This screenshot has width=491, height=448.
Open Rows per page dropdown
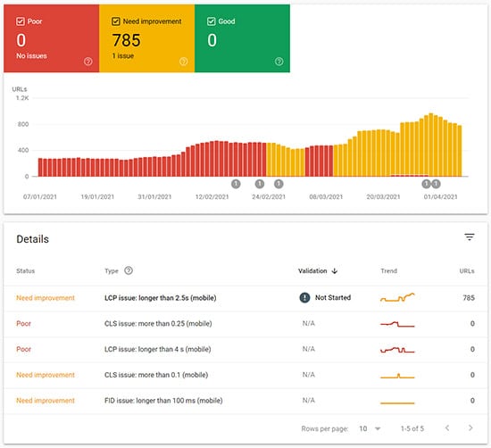tap(370, 428)
